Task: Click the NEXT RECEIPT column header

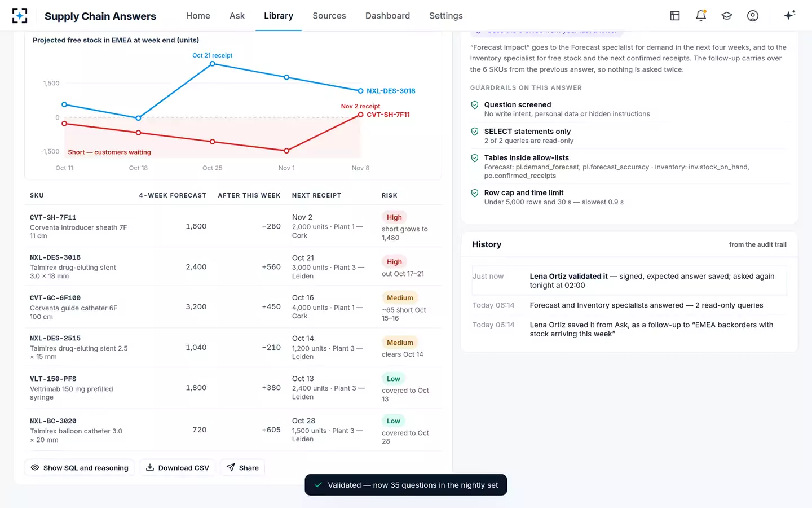Action: point(316,195)
